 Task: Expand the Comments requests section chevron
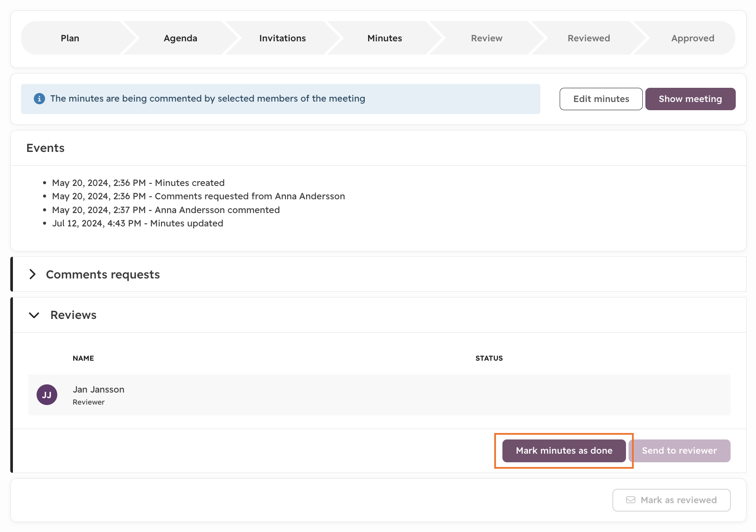click(32, 274)
